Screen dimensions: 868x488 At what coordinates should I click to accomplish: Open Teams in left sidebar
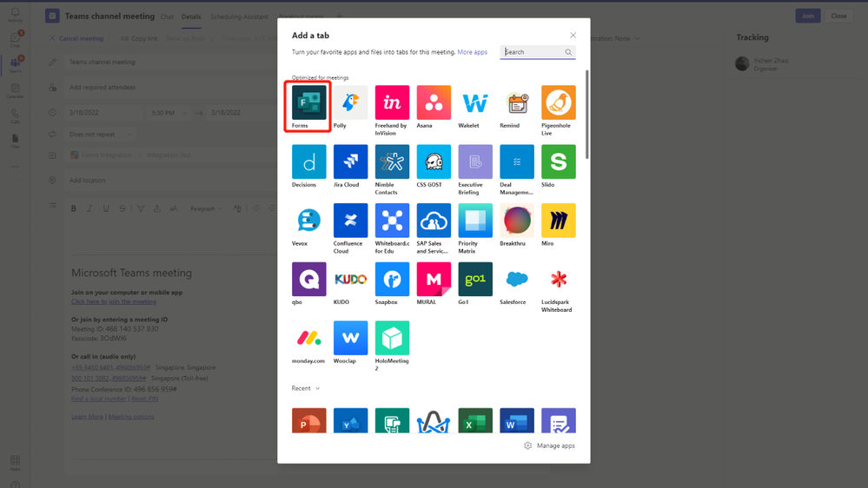(15, 65)
